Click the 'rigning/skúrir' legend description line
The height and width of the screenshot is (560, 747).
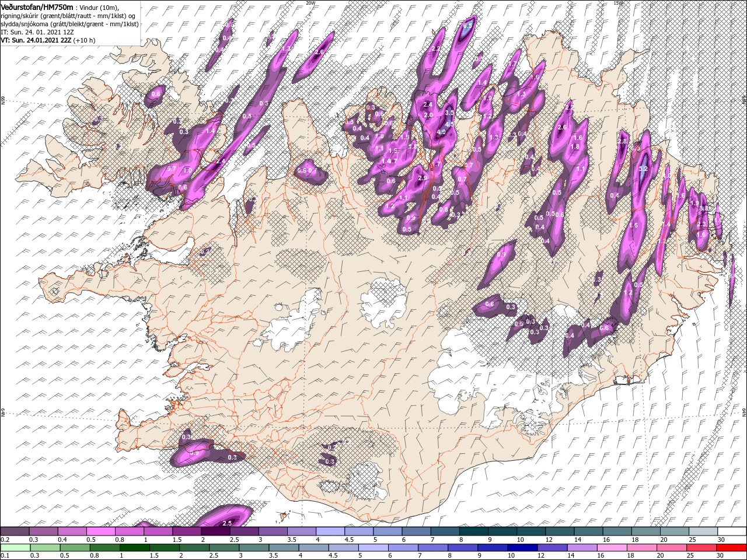(68, 15)
